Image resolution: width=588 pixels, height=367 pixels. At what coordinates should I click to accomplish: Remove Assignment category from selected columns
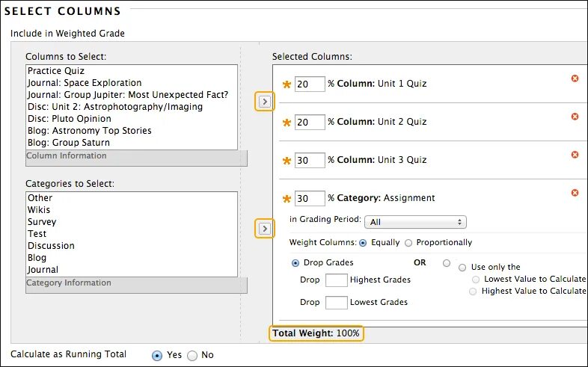pos(575,193)
